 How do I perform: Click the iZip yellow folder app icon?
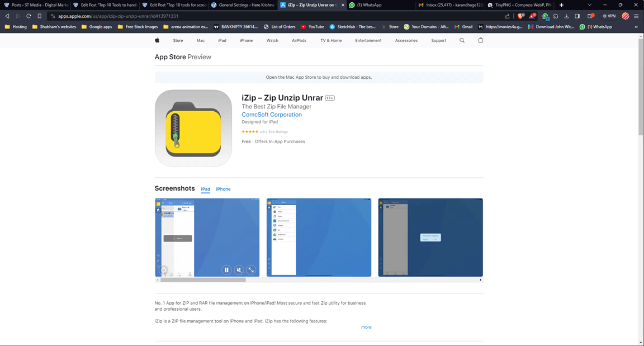click(x=193, y=128)
